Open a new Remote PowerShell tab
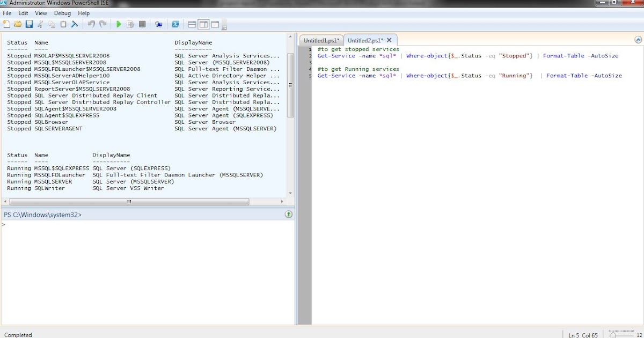644x338 pixels. 159,24
